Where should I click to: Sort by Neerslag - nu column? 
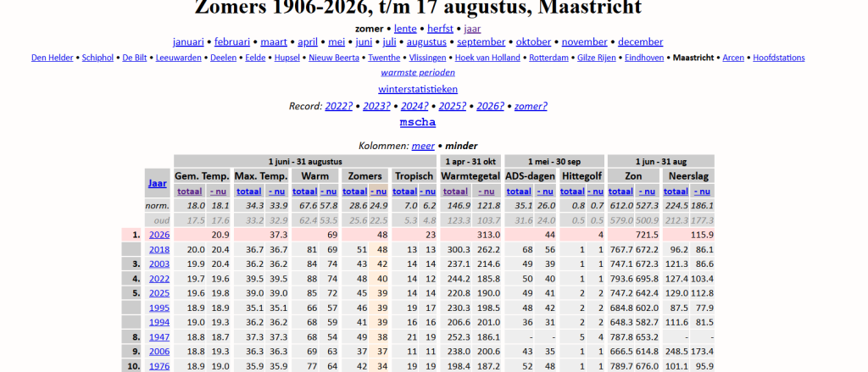coord(702,192)
